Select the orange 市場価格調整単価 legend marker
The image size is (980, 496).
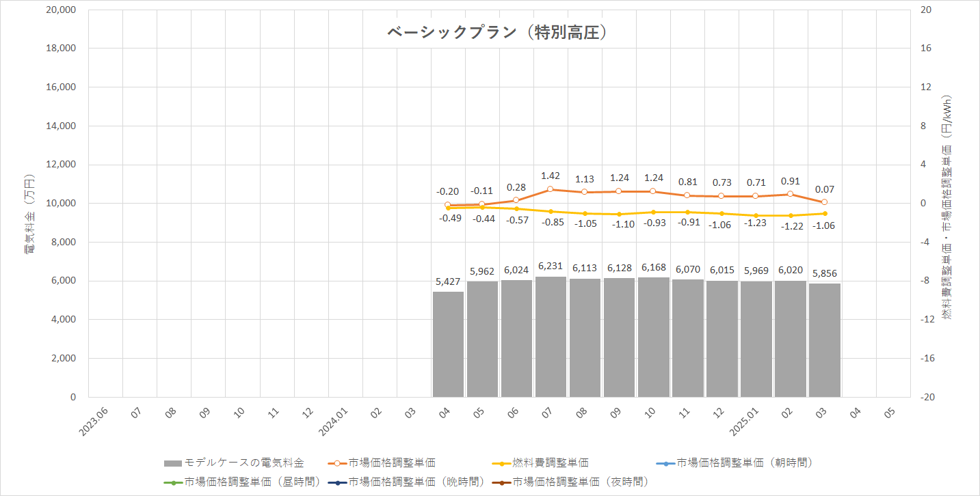point(339,463)
